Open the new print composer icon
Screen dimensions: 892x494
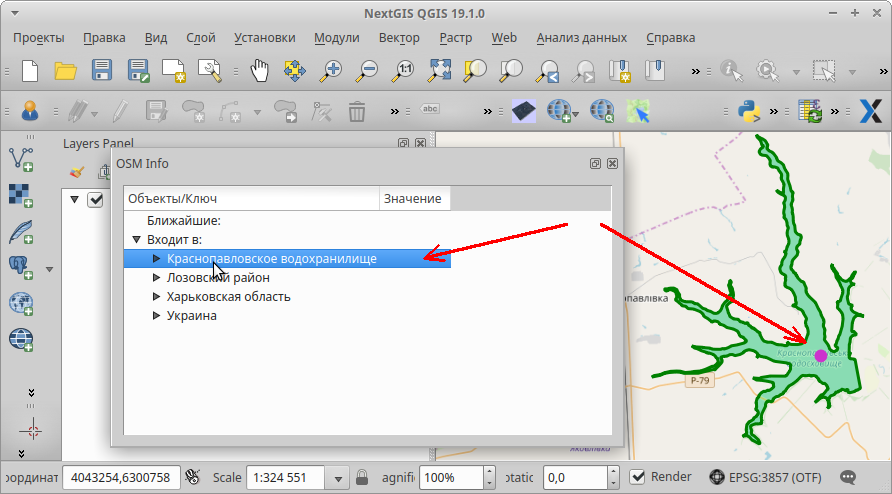point(174,71)
